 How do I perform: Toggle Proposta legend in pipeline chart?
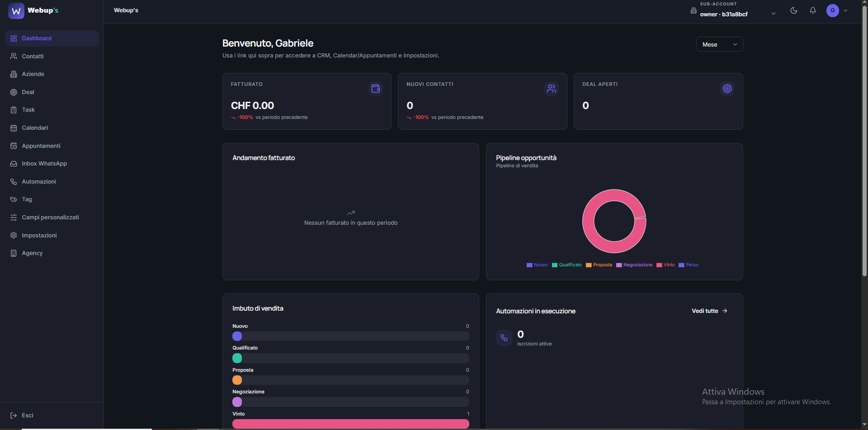[x=599, y=265]
